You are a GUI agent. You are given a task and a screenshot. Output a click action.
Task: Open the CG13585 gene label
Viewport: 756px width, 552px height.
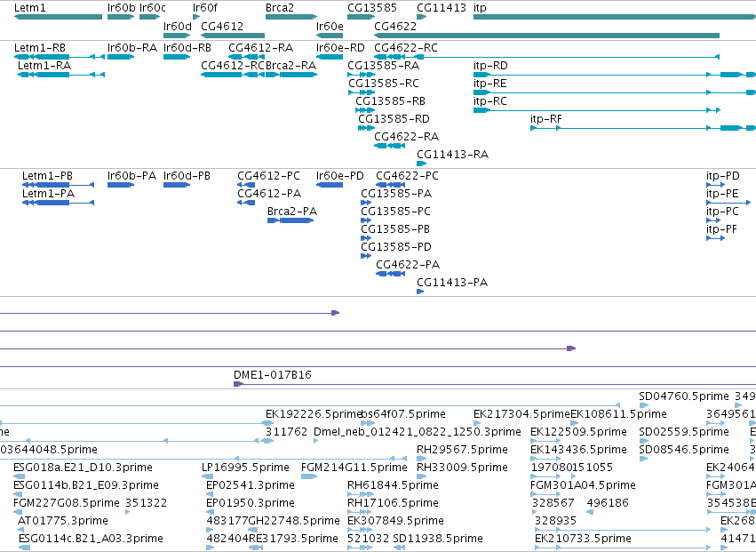(x=372, y=8)
